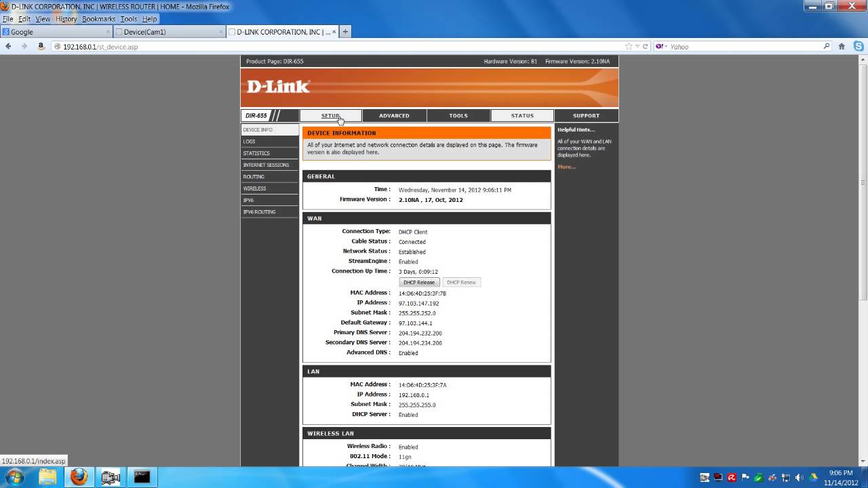
Task: Open the STATUS router tab
Action: (522, 116)
